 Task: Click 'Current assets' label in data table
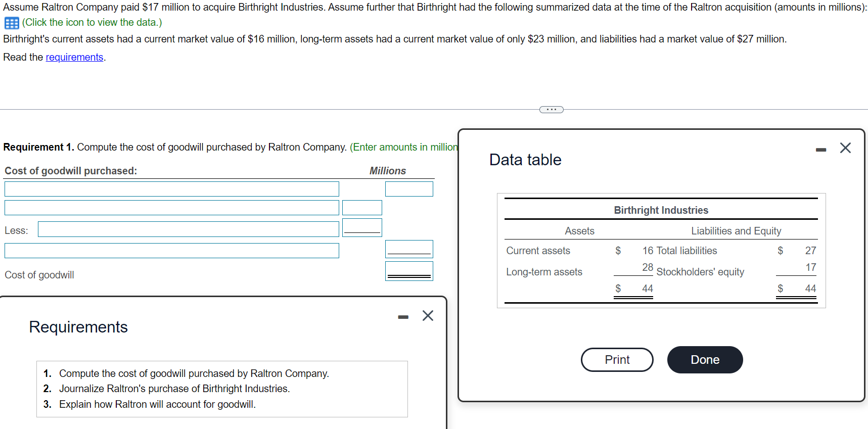click(538, 251)
